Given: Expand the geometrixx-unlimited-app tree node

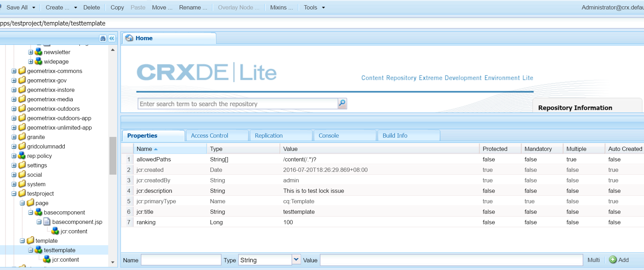Looking at the screenshot, I should [x=14, y=127].
